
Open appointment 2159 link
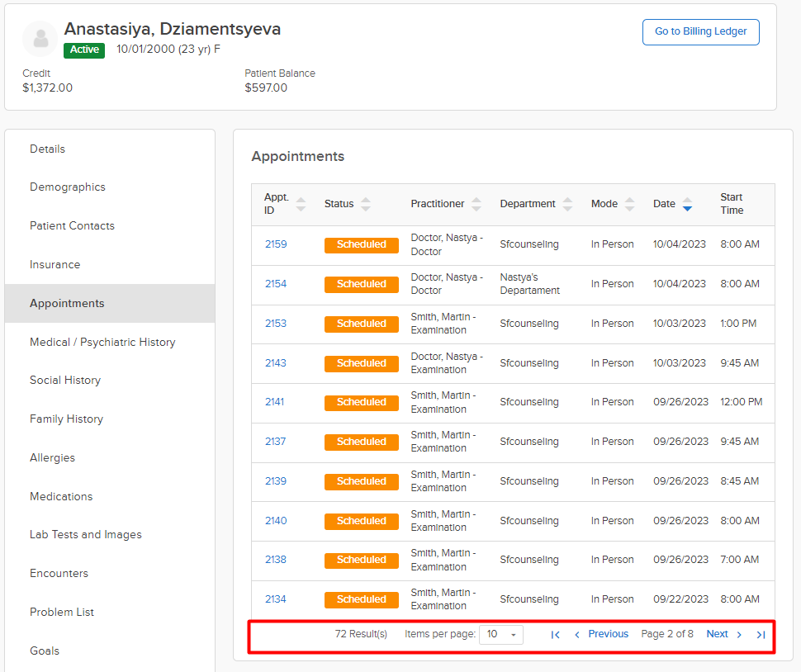[x=276, y=244]
